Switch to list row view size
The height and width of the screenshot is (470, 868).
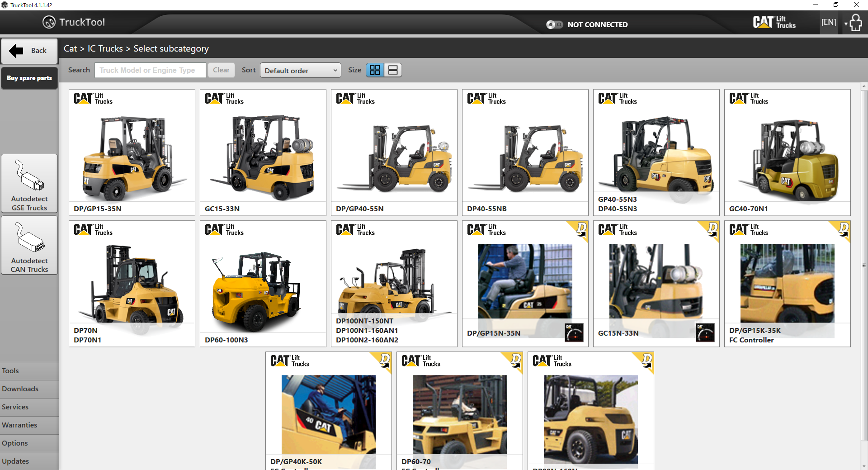point(393,70)
